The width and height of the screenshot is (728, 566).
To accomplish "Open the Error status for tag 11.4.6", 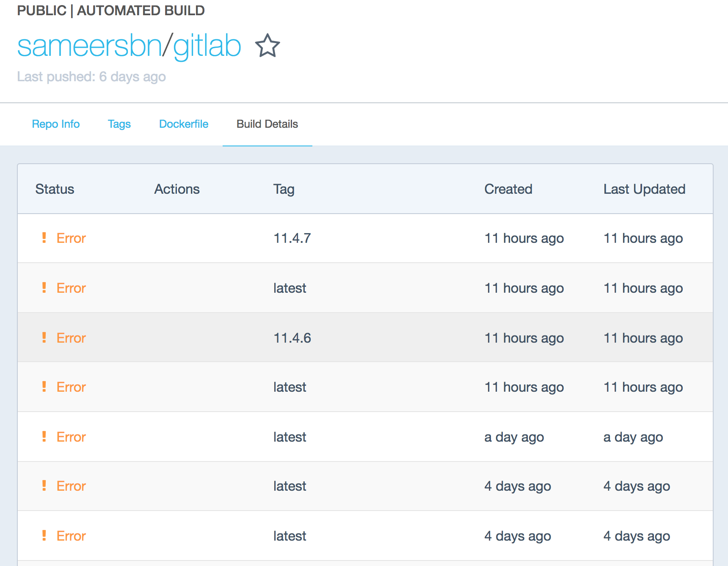I will 71,338.
